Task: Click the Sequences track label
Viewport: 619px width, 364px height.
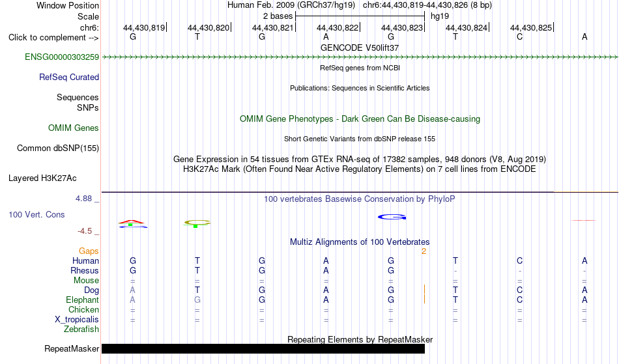Action: (x=78, y=98)
